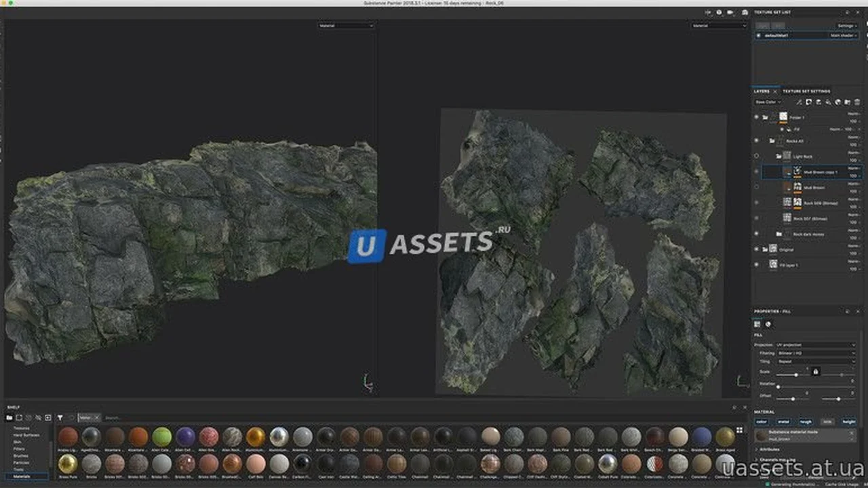
Task: Open the right viewport Material mode dropdown
Action: click(719, 26)
